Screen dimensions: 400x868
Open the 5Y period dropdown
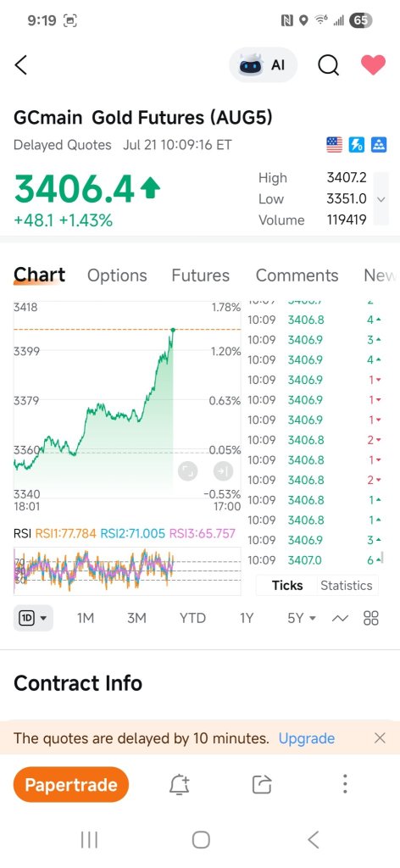click(x=302, y=618)
